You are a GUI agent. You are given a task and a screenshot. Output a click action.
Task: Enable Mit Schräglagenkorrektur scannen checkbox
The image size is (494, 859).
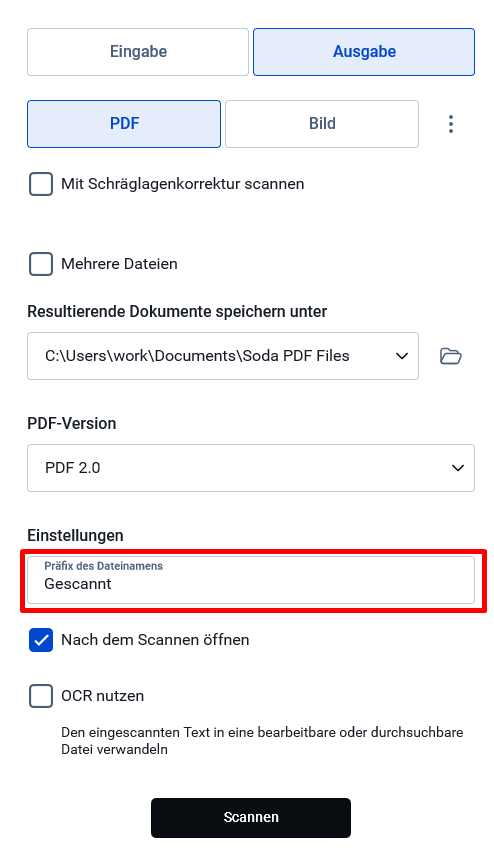tap(41, 184)
